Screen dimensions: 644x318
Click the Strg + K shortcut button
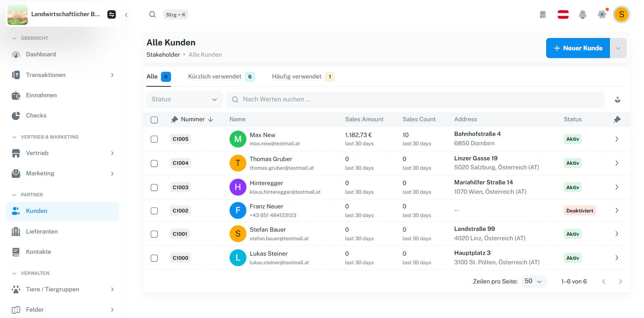click(176, 15)
